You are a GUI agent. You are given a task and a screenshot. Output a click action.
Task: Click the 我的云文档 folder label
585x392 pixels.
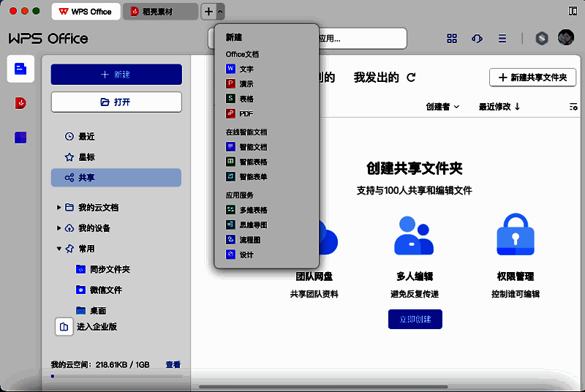99,208
